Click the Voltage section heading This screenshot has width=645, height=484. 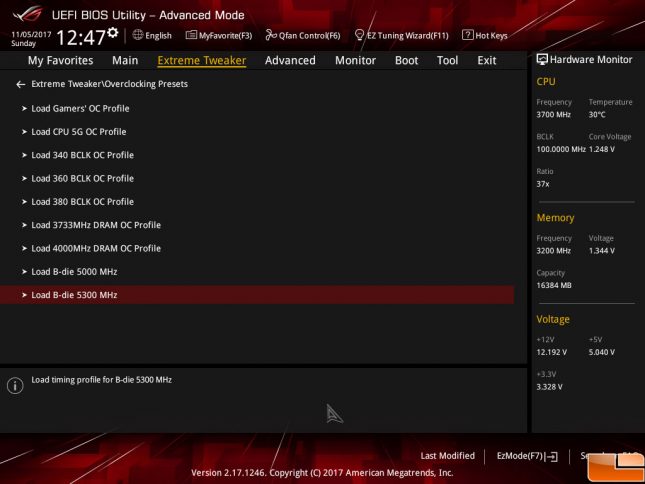553,319
